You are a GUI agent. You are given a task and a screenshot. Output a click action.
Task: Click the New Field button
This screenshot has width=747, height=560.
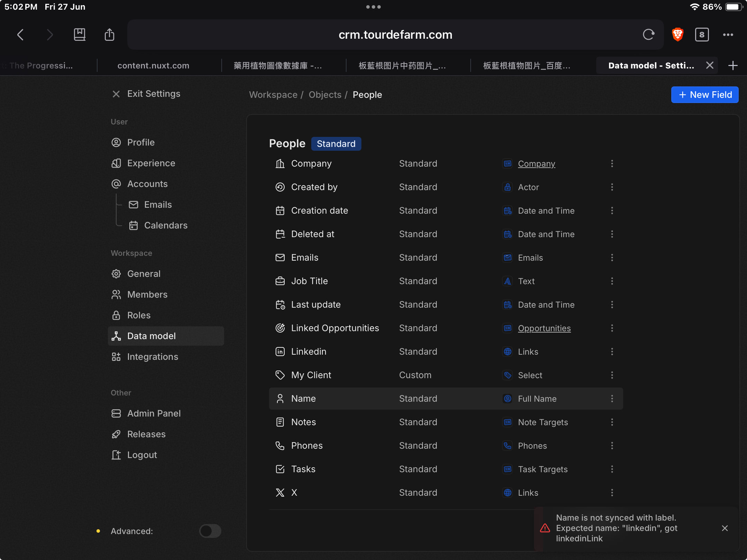[x=704, y=95]
